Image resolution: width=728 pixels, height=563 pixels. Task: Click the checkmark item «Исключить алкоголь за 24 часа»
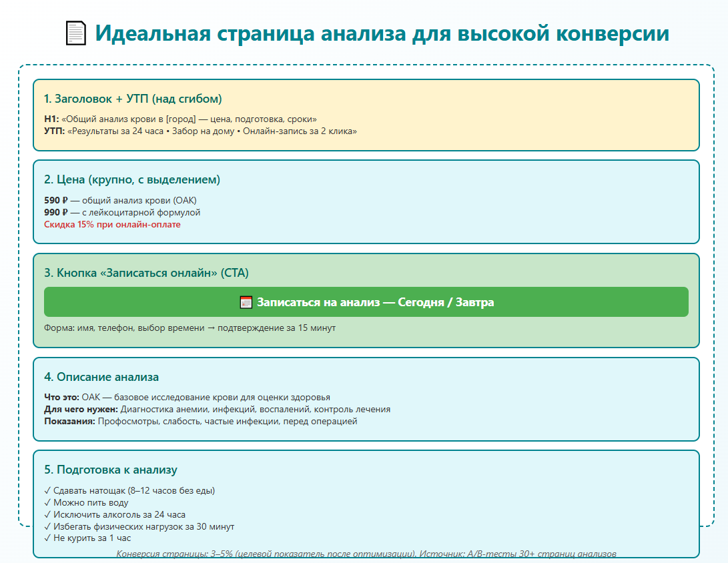pyautogui.click(x=115, y=515)
